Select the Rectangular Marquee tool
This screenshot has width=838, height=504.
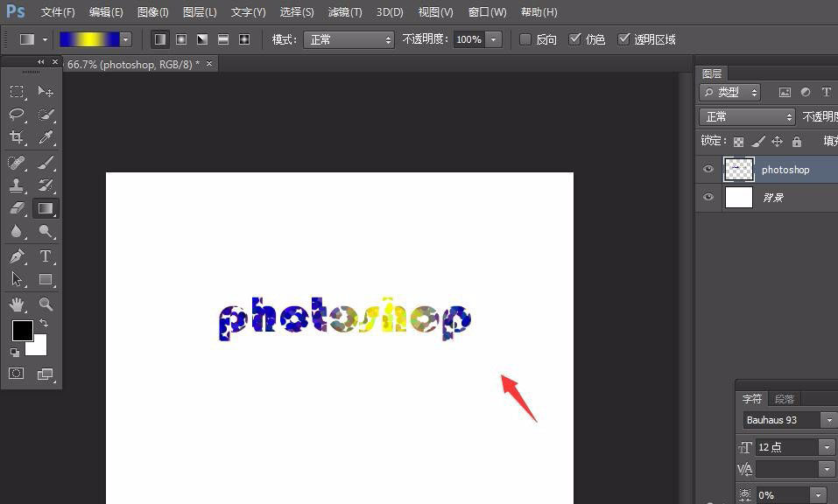pyautogui.click(x=17, y=91)
